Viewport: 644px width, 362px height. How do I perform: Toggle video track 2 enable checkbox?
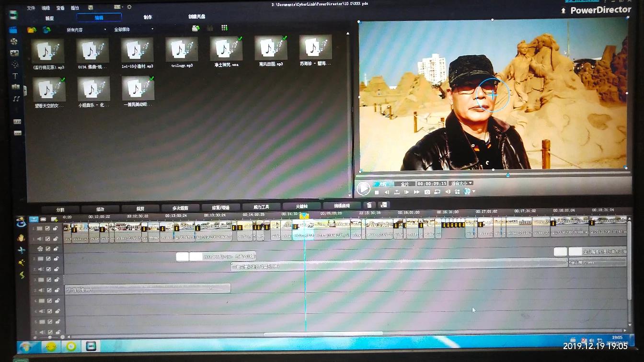(48, 259)
